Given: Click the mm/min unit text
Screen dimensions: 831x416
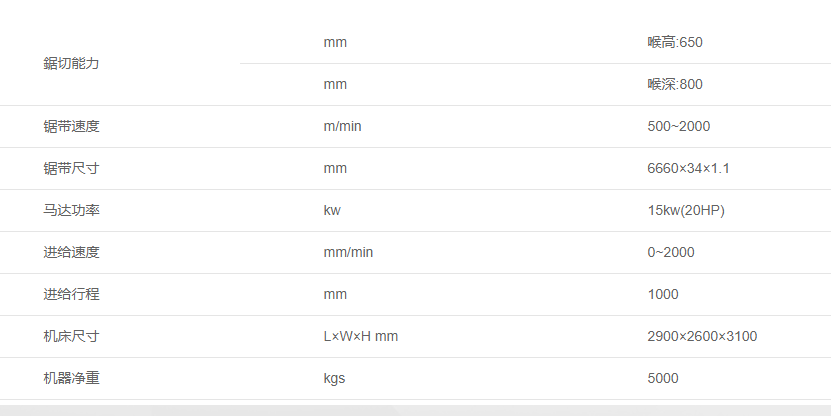Looking at the screenshot, I should tap(348, 252).
